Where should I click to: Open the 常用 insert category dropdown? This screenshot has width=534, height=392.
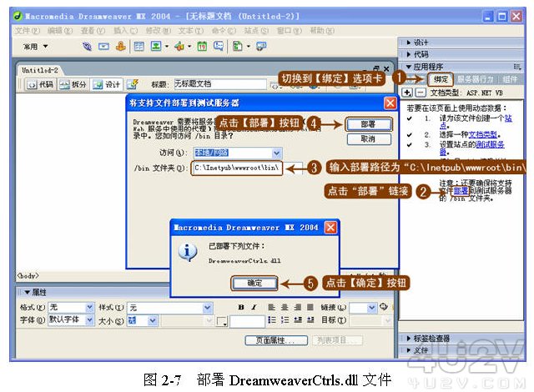(x=36, y=47)
